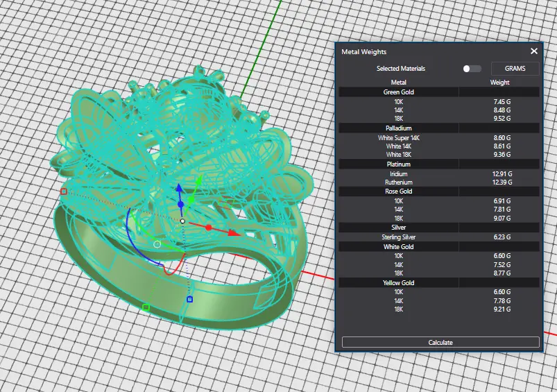Click the 7.81 G weight value
This screenshot has height=392, width=557.
(x=502, y=210)
